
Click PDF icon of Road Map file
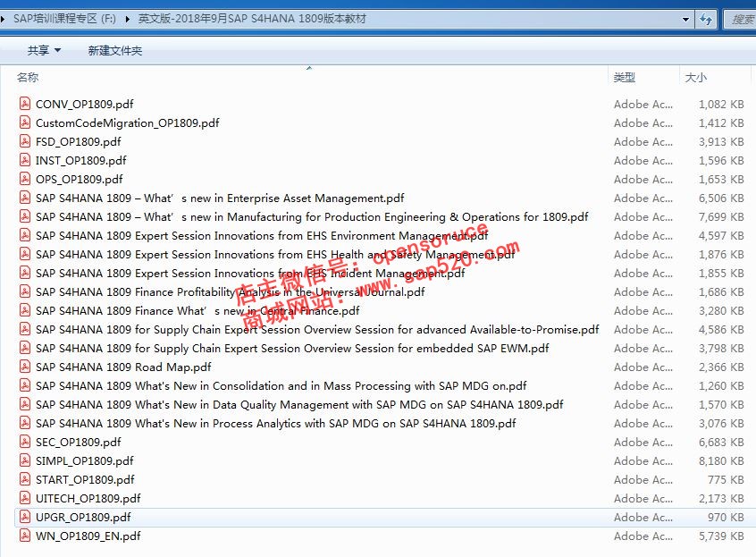click(25, 367)
